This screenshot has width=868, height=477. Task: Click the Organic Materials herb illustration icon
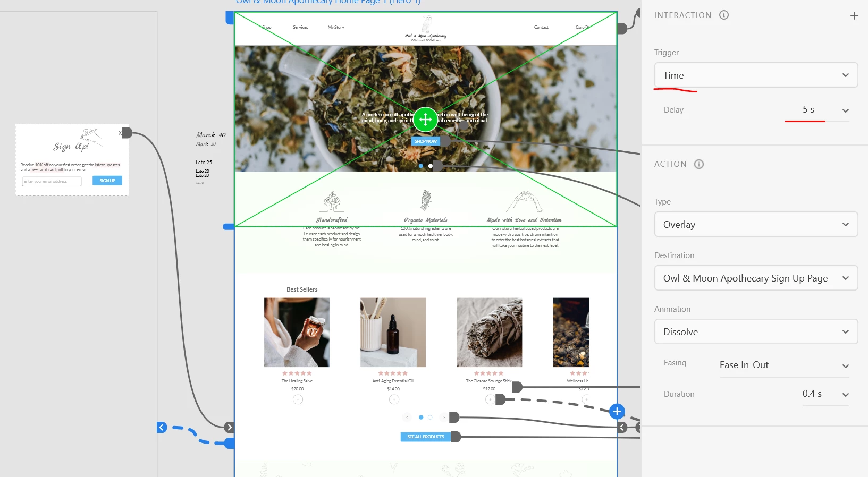[426, 200]
